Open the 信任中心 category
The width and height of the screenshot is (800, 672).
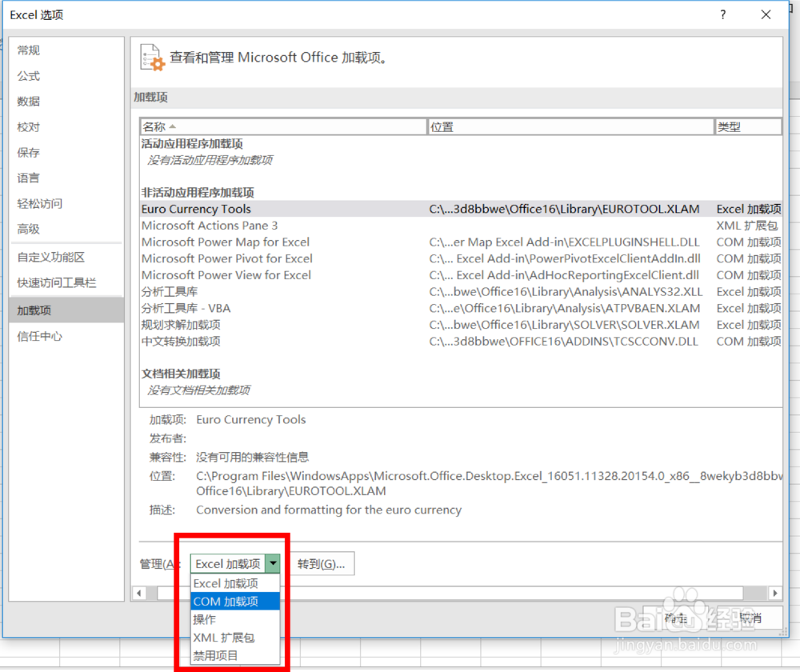(66, 336)
